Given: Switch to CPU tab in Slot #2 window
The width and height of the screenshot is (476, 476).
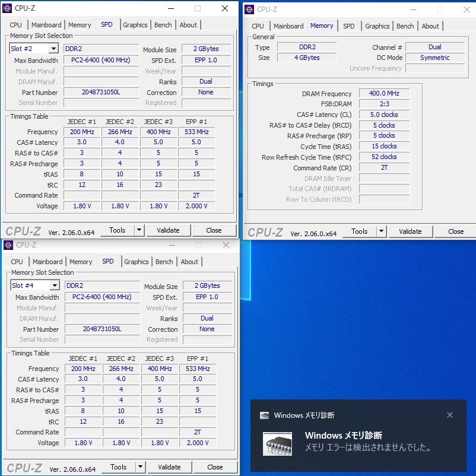Looking at the screenshot, I should point(16,25).
